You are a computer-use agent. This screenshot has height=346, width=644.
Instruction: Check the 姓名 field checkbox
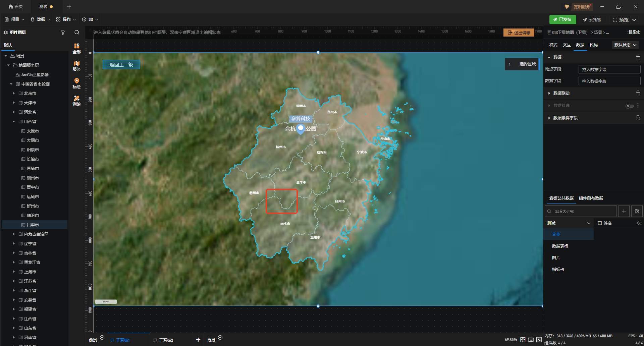[x=600, y=223]
